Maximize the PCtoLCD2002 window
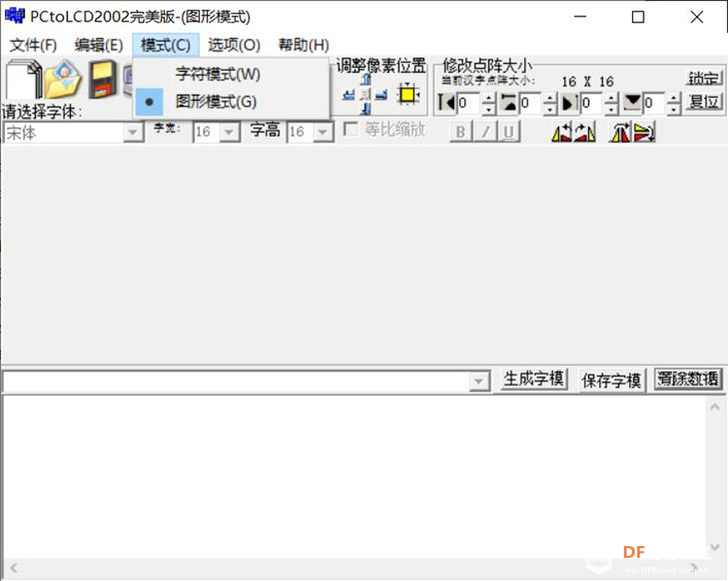The height and width of the screenshot is (581, 728). click(639, 17)
